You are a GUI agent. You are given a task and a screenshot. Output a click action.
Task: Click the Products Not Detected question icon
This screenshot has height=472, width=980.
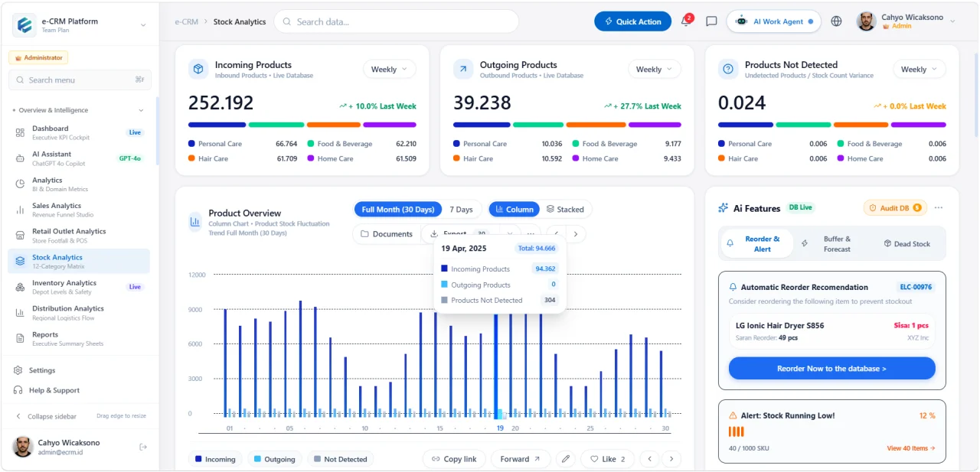(728, 69)
